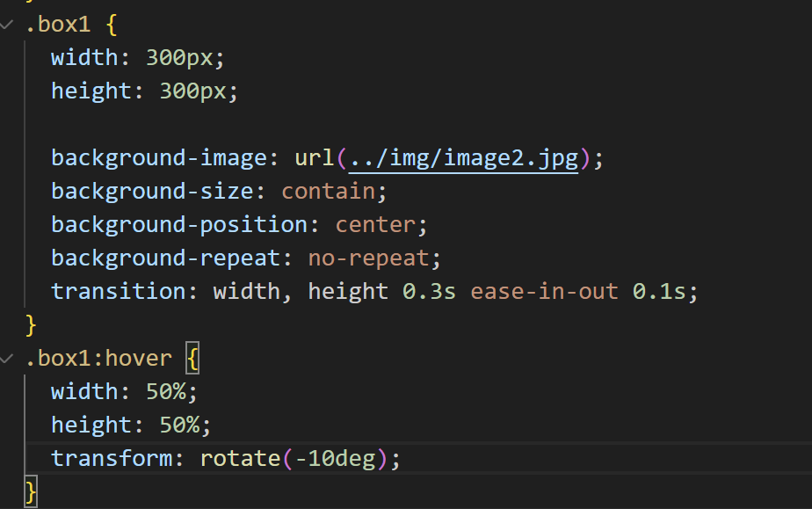This screenshot has height=509, width=812.
Task: Click the -10deg rotation value
Action: coord(335,459)
